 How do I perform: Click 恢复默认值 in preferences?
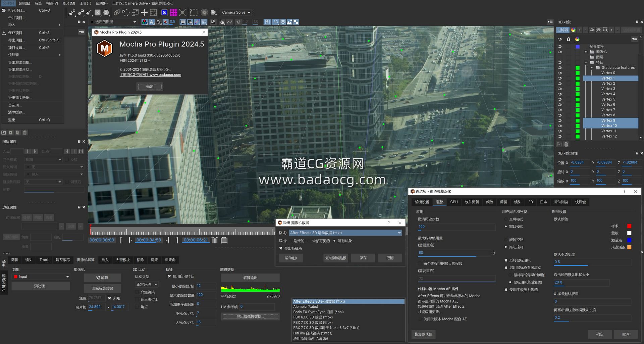click(423, 334)
